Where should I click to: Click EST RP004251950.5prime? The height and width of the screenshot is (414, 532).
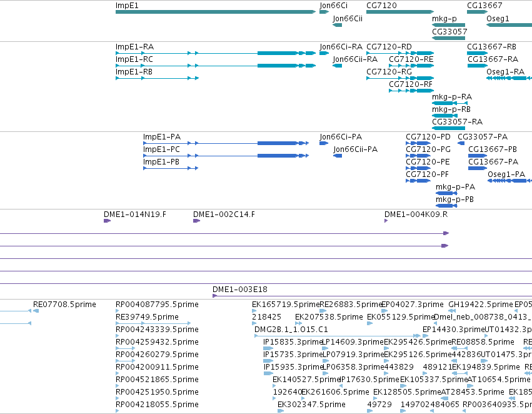[157, 393]
